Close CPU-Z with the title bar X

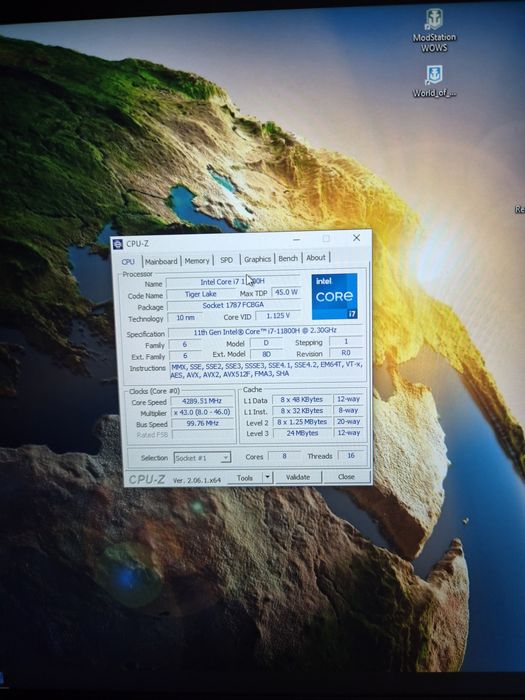pyautogui.click(x=356, y=238)
